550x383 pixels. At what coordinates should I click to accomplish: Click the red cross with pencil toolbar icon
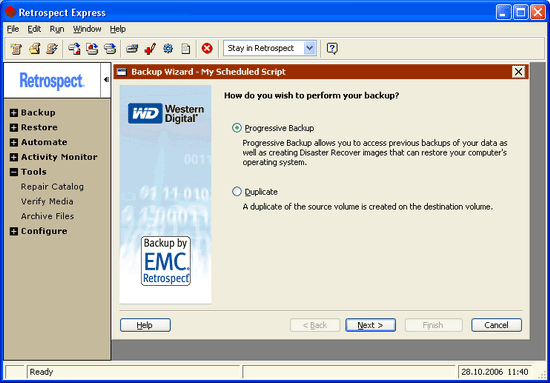click(150, 48)
